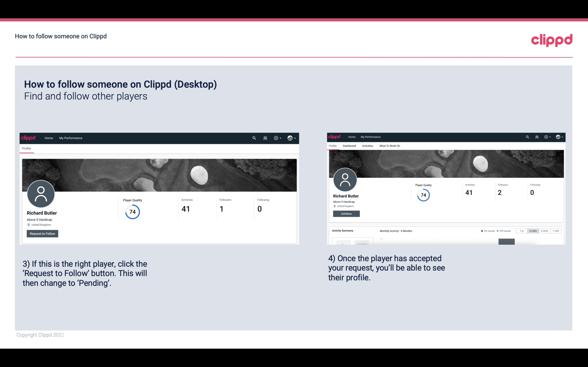Select the '6 mths' activity filter toggle

pyautogui.click(x=533, y=231)
